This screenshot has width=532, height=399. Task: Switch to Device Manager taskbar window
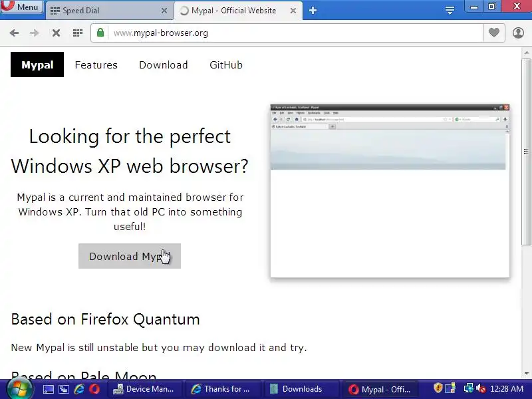tap(144, 389)
